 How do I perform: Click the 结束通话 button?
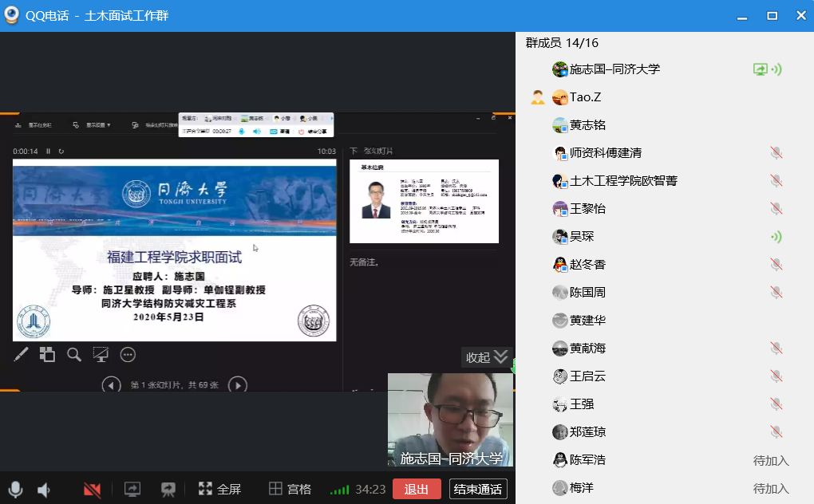point(477,489)
